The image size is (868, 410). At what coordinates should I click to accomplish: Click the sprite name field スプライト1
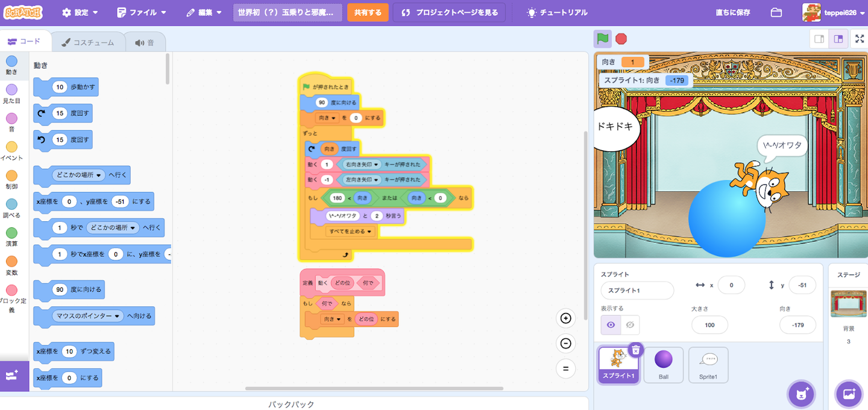[x=637, y=290]
